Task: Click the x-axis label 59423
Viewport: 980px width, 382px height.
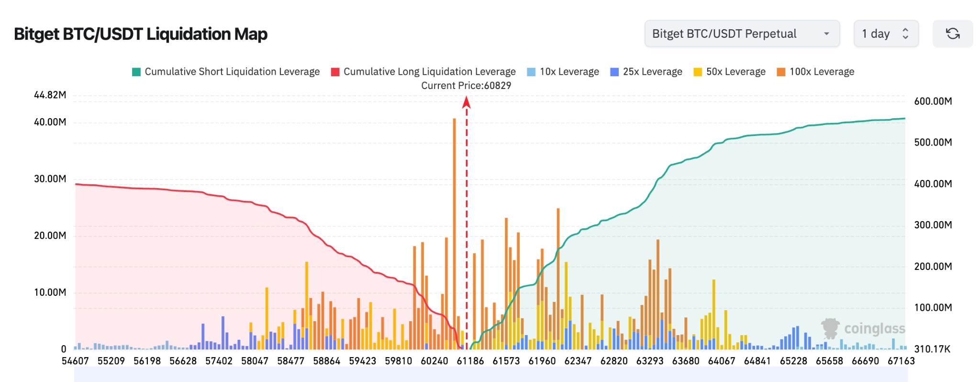Action: pos(363,361)
